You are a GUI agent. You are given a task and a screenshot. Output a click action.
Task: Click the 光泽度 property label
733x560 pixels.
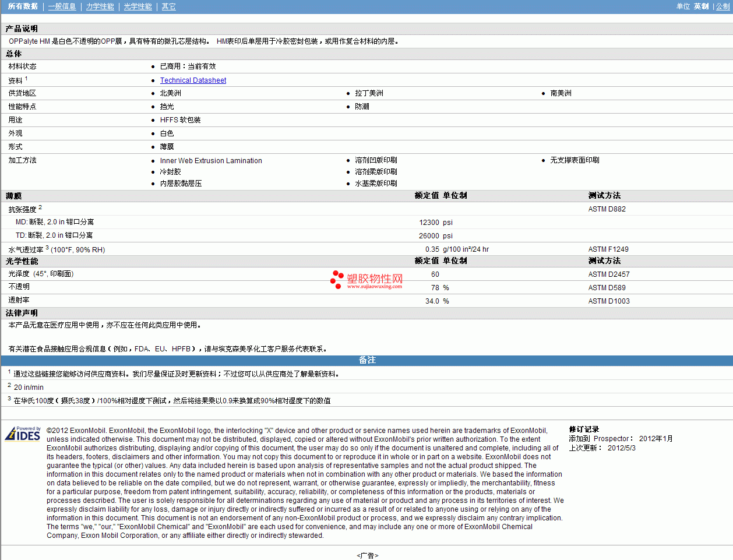pos(19,274)
